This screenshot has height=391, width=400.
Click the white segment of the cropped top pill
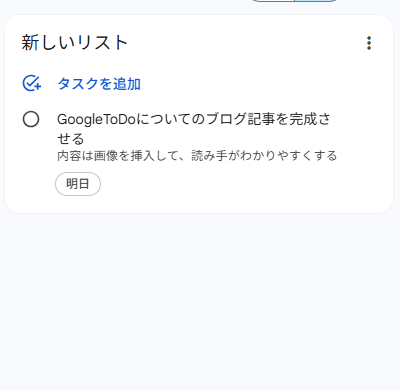(x=273, y=1)
